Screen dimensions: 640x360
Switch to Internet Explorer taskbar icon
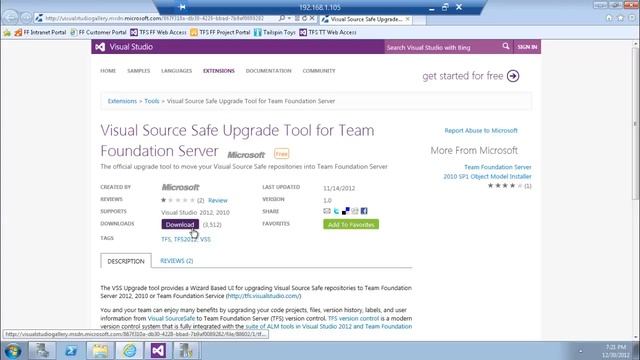[x=129, y=351]
